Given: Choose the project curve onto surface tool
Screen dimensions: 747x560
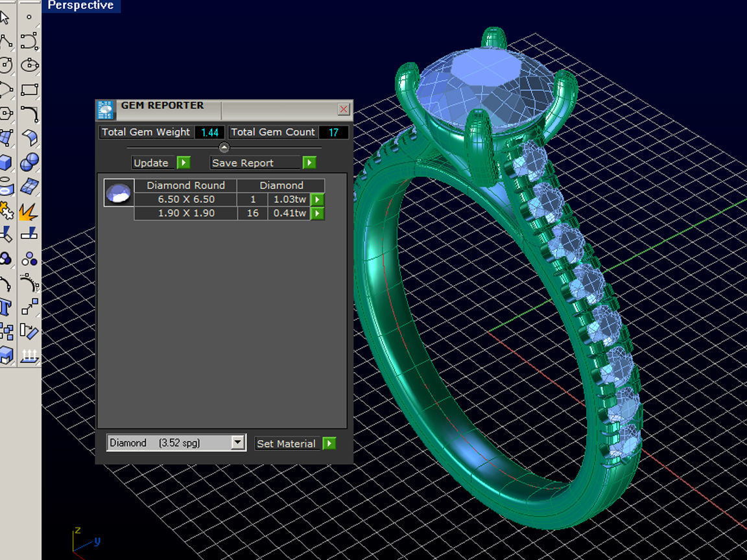Looking at the screenshot, I should (x=6, y=187).
